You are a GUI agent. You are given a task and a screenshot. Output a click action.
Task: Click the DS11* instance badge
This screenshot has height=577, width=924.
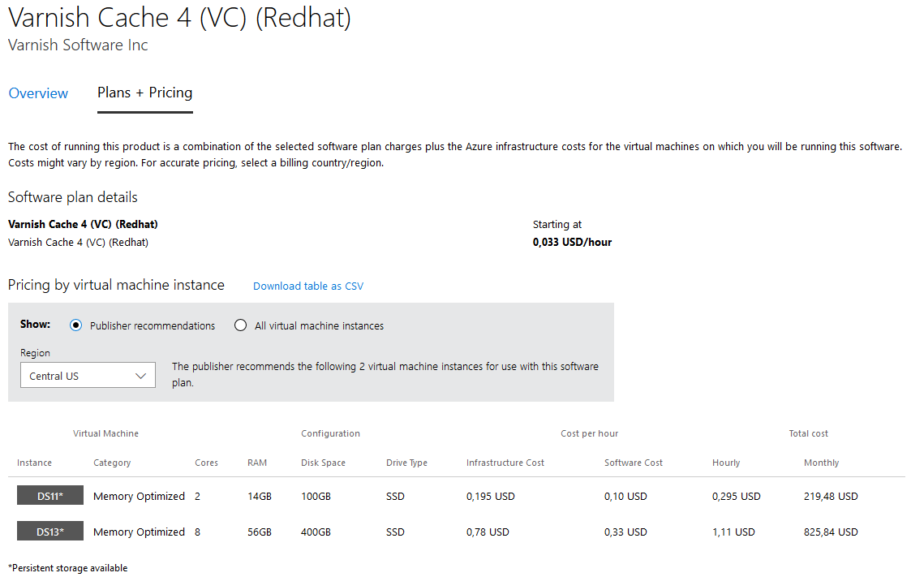click(x=50, y=497)
